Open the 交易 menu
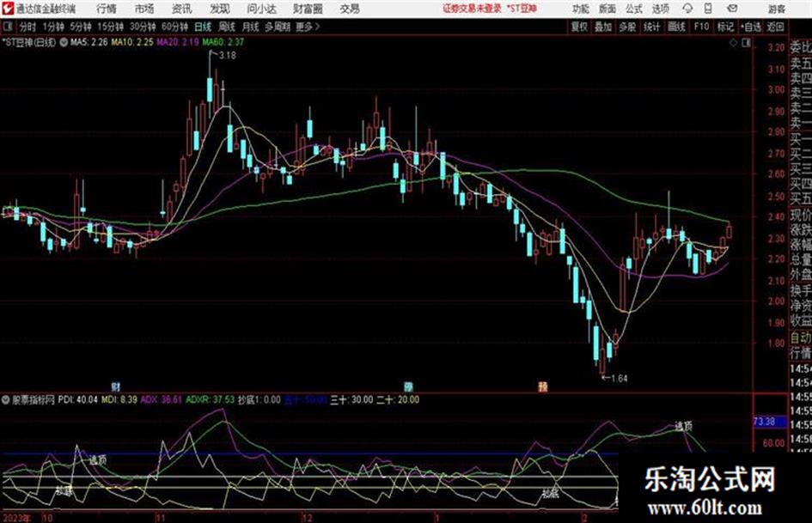The image size is (812, 523). tap(350, 9)
